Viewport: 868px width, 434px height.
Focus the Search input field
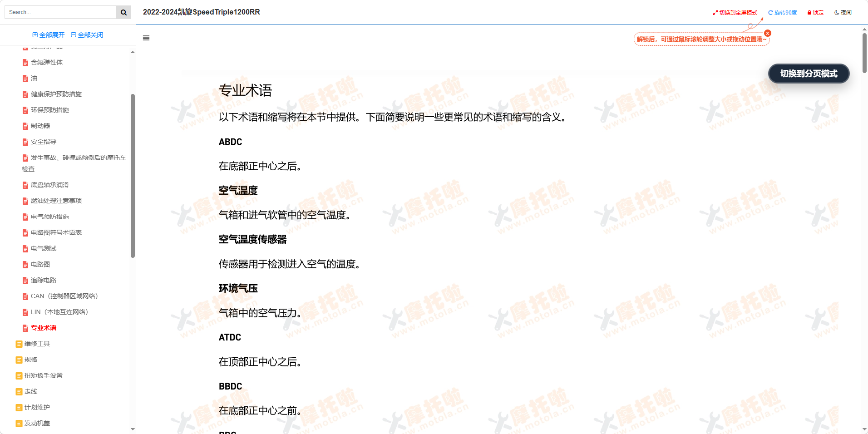pos(60,12)
